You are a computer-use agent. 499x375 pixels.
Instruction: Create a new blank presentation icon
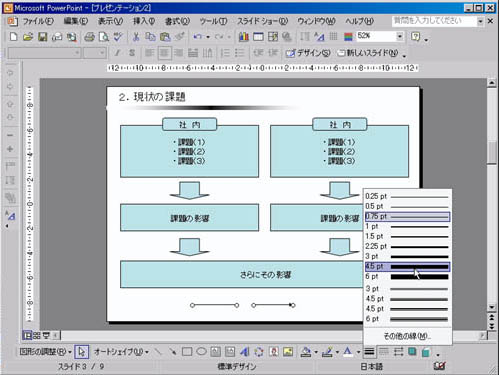pyautogui.click(x=13, y=37)
